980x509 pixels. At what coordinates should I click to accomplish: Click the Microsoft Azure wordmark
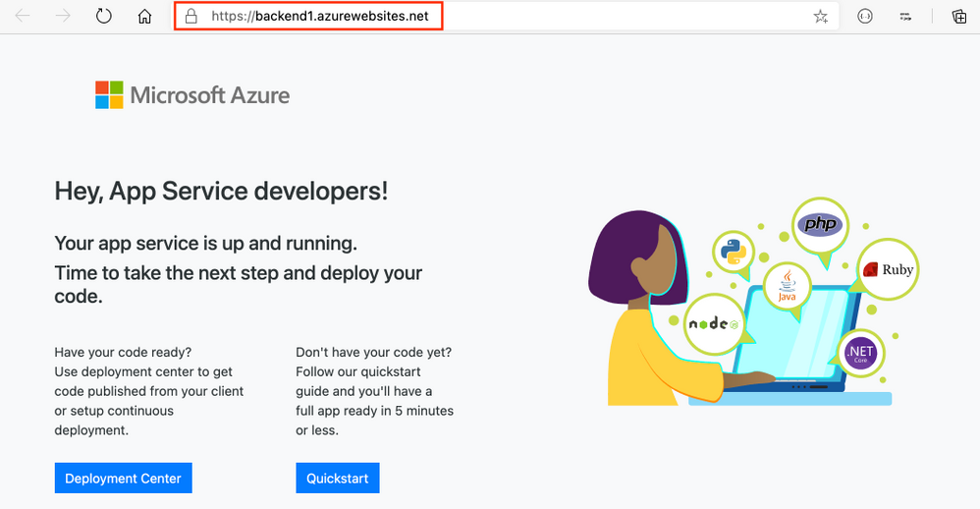coord(210,95)
